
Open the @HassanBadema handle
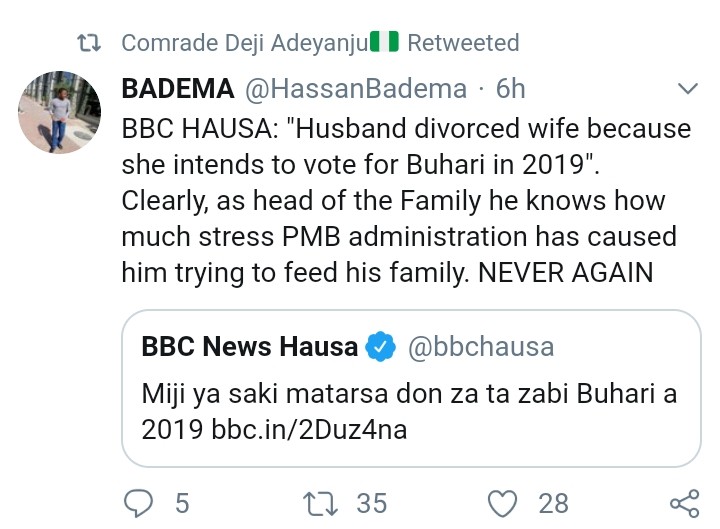[x=356, y=89]
